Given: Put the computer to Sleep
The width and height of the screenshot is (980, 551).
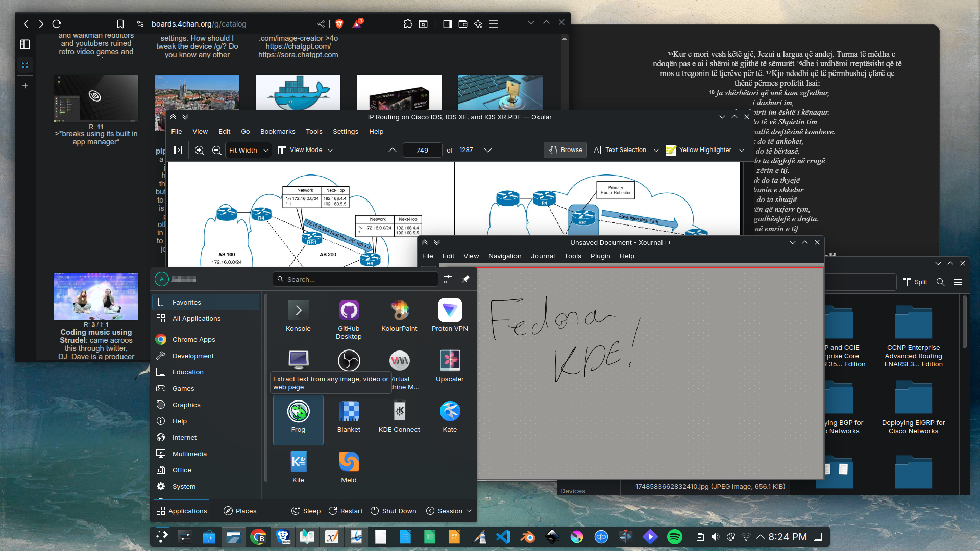Looking at the screenshot, I should coord(306,511).
